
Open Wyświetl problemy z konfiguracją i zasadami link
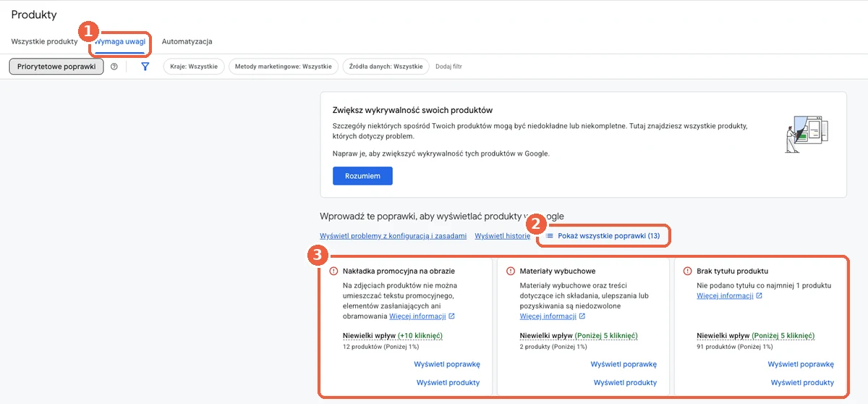tap(393, 236)
